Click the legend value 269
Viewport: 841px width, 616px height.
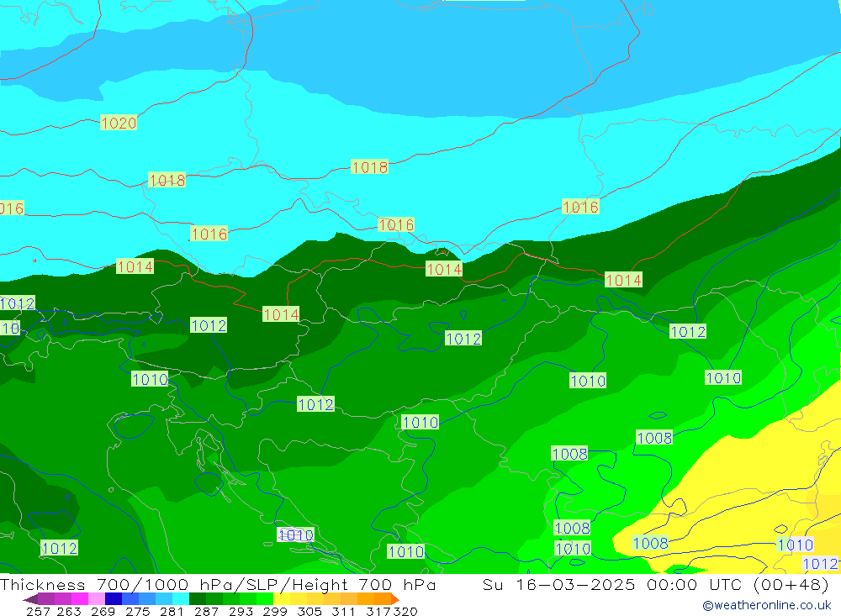103,611
